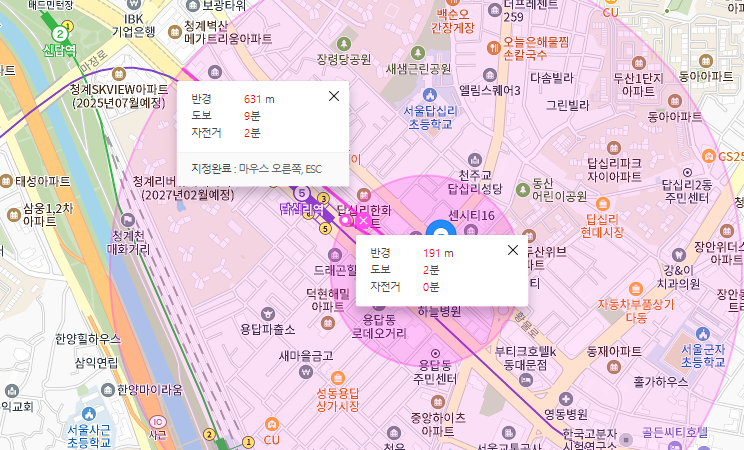
Task: Click the 마장로 road label
Action: [93, 62]
